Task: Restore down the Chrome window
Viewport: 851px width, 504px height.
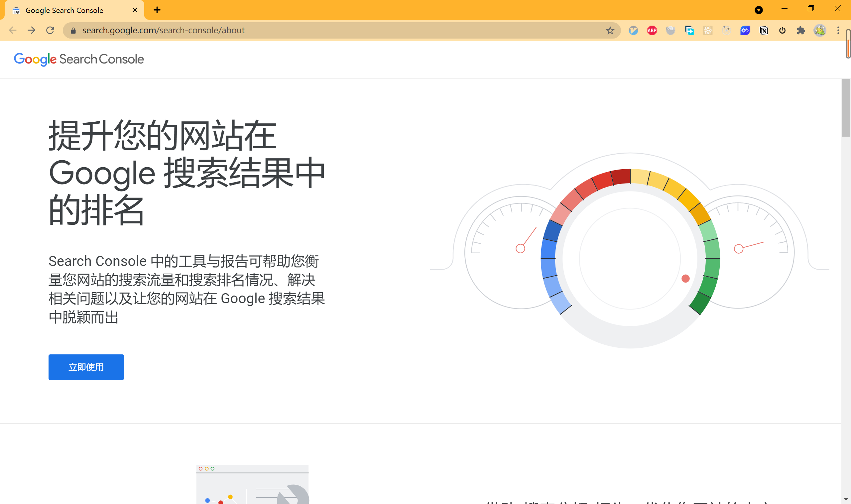Action: tap(810, 9)
